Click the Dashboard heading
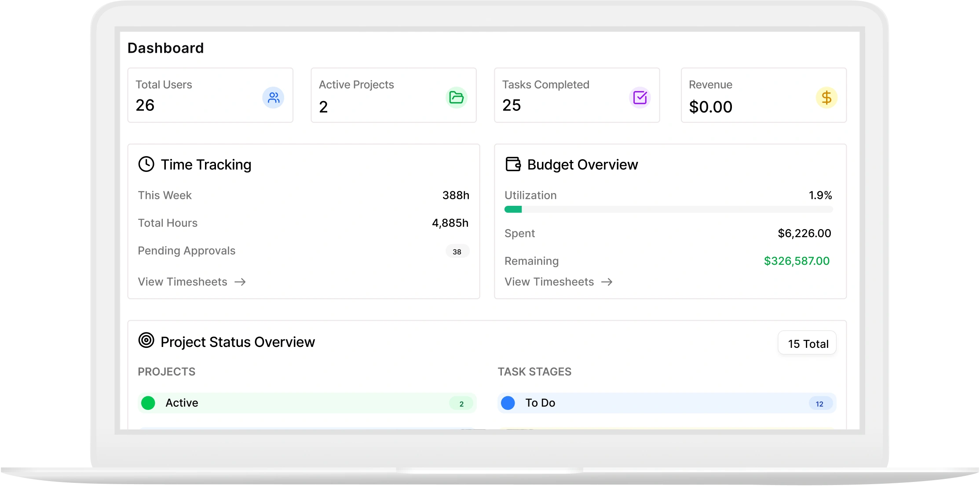Screen dimensions: 980x489 point(166,48)
